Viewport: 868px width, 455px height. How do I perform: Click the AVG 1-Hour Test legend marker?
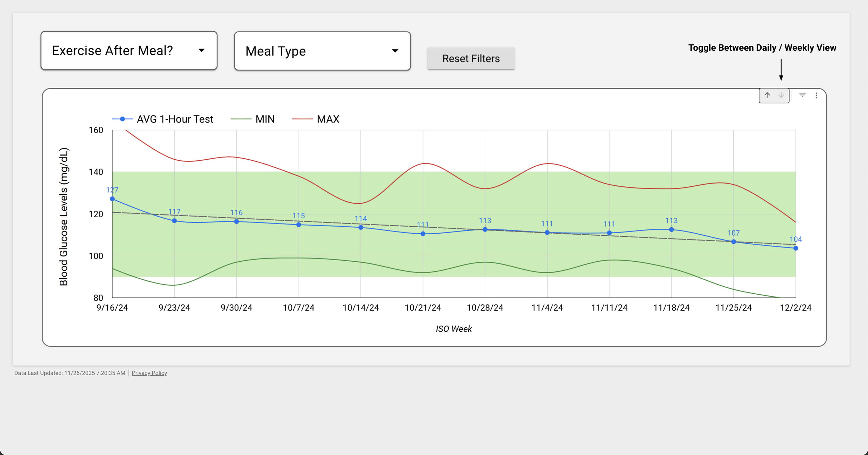(122, 119)
